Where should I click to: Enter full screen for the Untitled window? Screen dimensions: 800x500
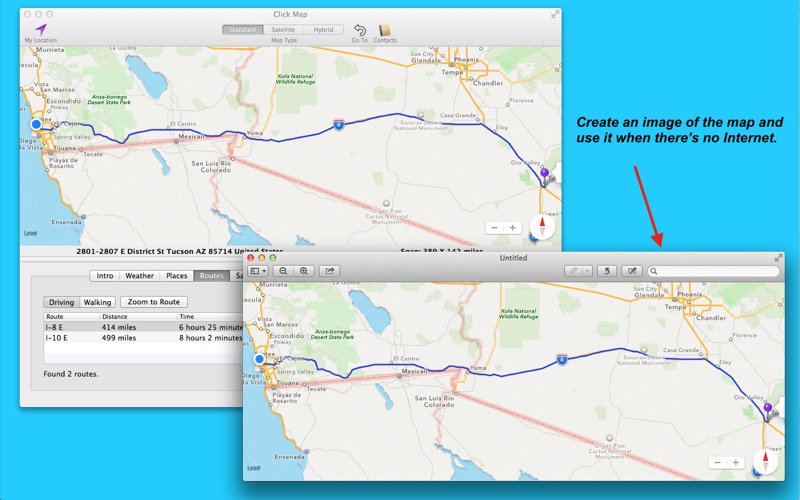pyautogui.click(x=778, y=258)
